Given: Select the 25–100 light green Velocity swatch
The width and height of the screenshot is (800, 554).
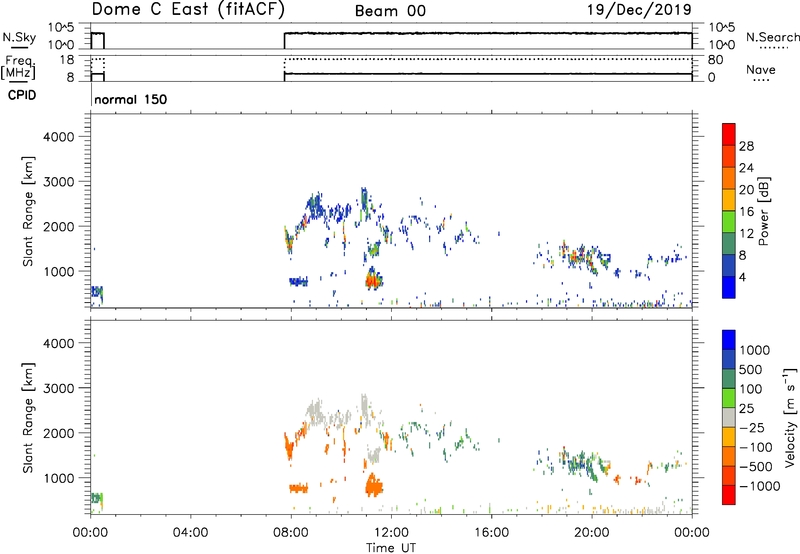Looking at the screenshot, I should 729,398.
